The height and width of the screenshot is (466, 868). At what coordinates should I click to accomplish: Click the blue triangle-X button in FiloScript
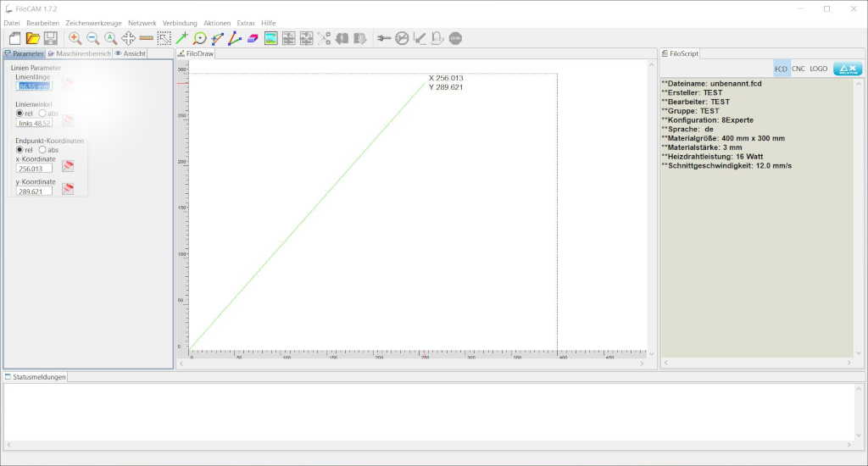(x=848, y=69)
